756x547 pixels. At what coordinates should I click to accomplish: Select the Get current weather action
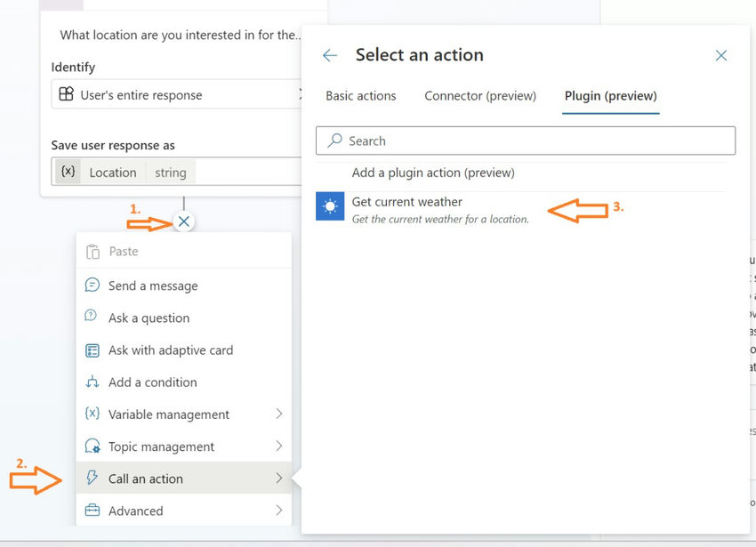(407, 203)
